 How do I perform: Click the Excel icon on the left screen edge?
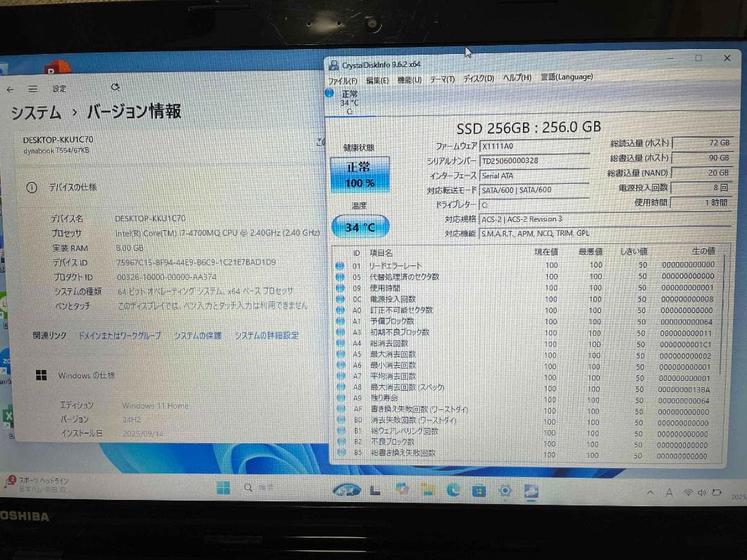click(8, 416)
